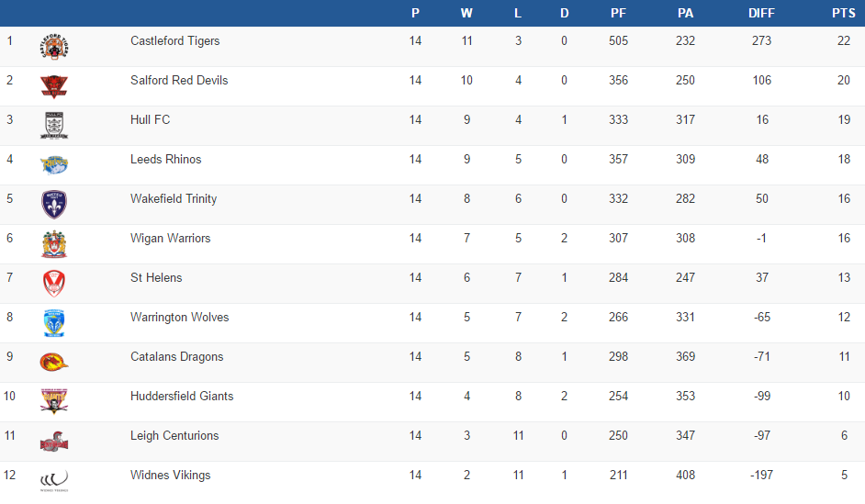865x504 pixels.
Task: Select the St Helens club logo
Action: [x=54, y=284]
